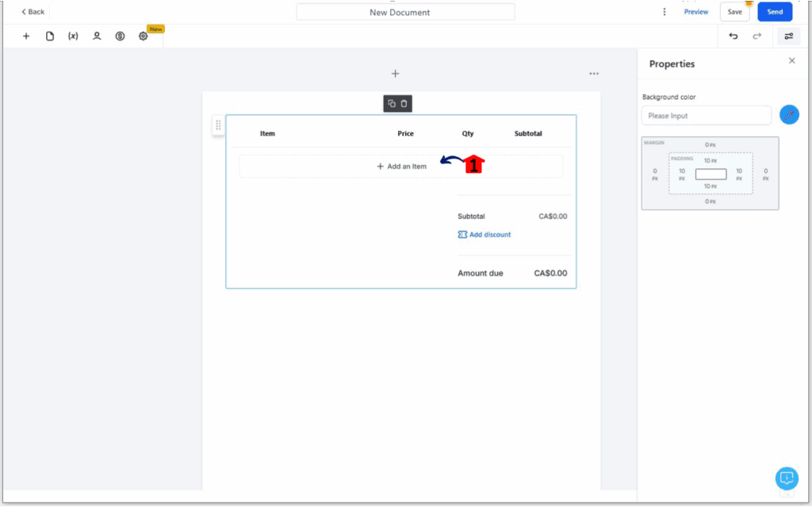Click the plus icon above the page
This screenshot has height=507, width=812.
(395, 74)
